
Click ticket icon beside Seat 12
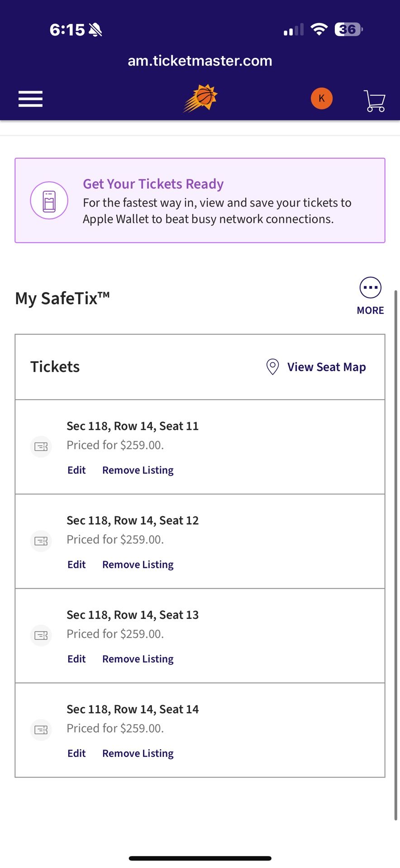(41, 541)
